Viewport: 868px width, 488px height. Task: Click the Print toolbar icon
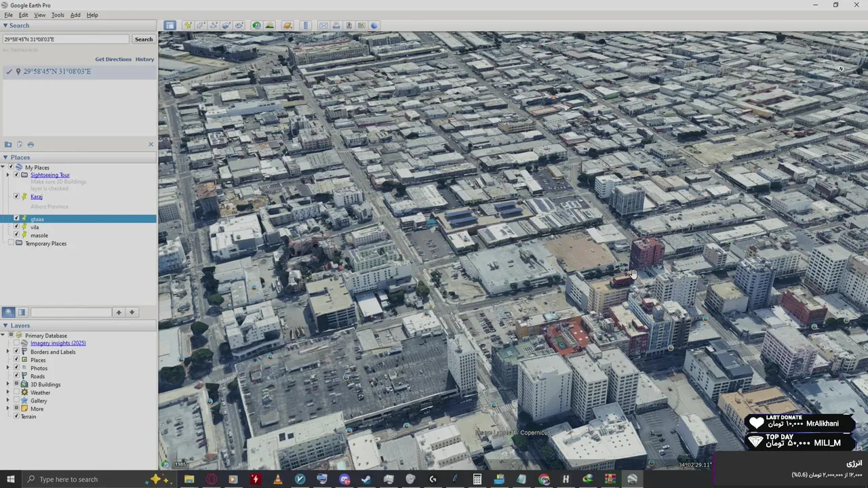[336, 26]
